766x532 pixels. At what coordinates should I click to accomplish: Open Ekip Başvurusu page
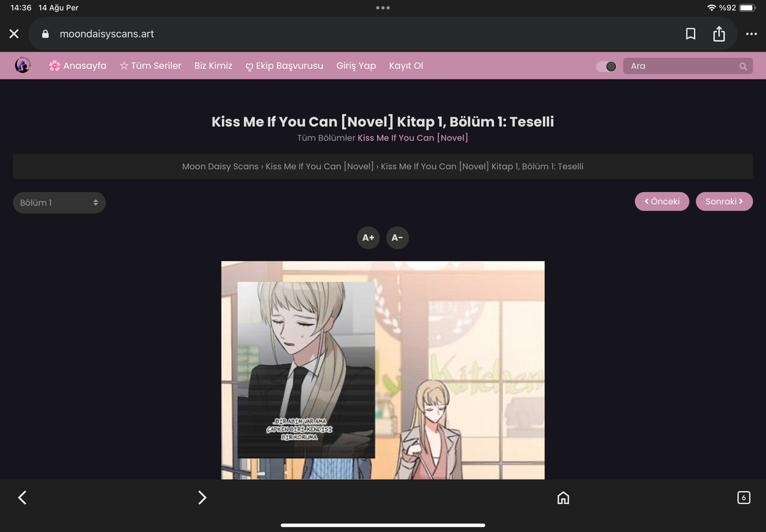coord(284,66)
